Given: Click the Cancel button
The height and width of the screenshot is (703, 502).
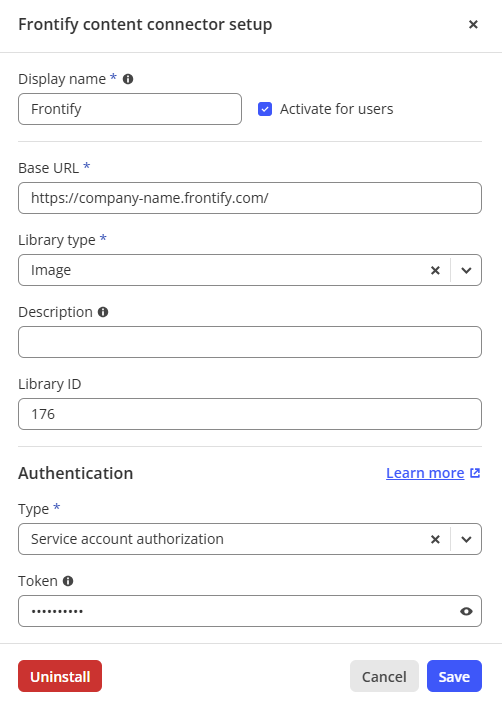Looking at the screenshot, I should click(x=384, y=676).
